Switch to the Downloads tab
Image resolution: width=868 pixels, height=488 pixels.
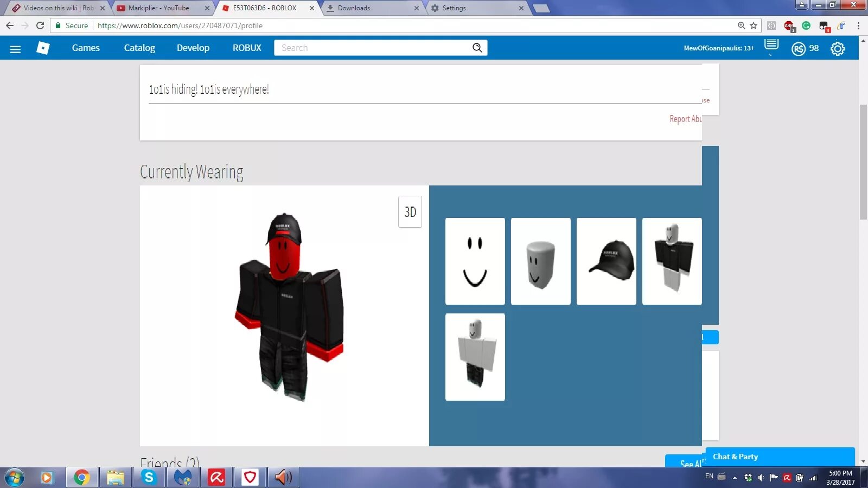[373, 8]
